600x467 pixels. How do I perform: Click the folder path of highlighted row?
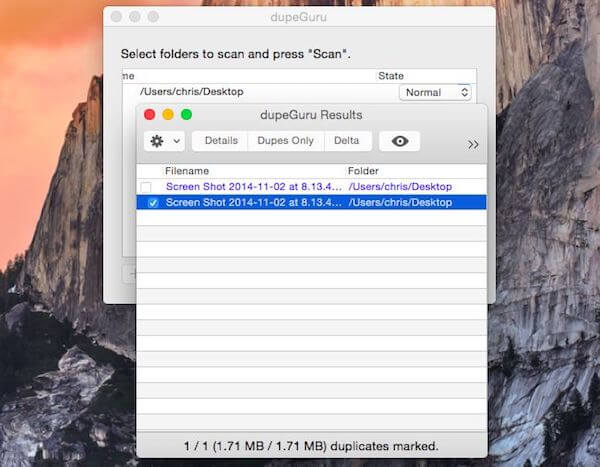[x=400, y=202]
